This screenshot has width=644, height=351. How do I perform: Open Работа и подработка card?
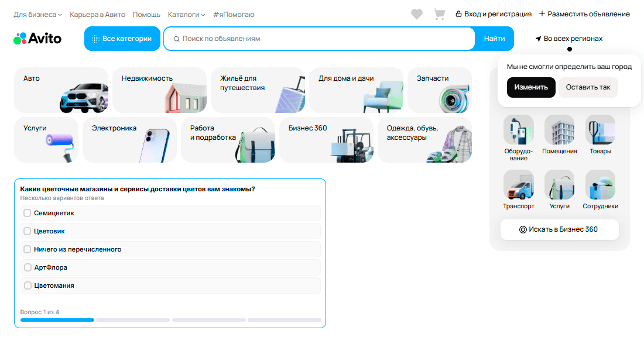tap(228, 140)
